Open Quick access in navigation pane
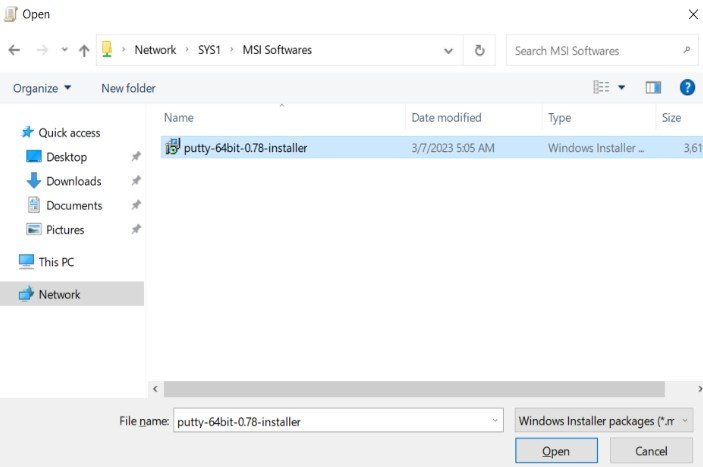This screenshot has height=467, width=703. [x=69, y=133]
